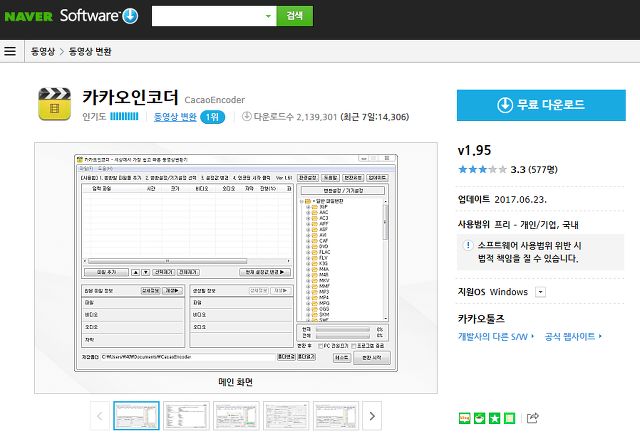Click the 카카오인코더 title text

point(131,97)
